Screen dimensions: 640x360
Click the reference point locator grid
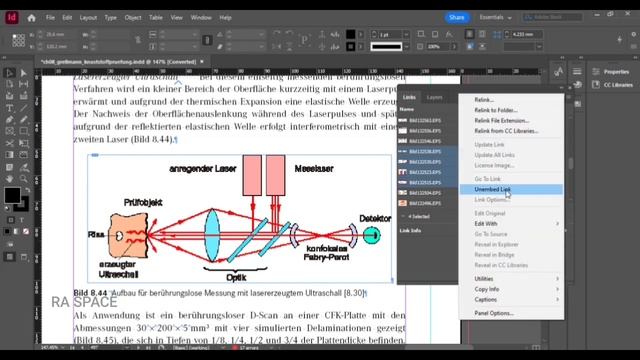coord(18,40)
